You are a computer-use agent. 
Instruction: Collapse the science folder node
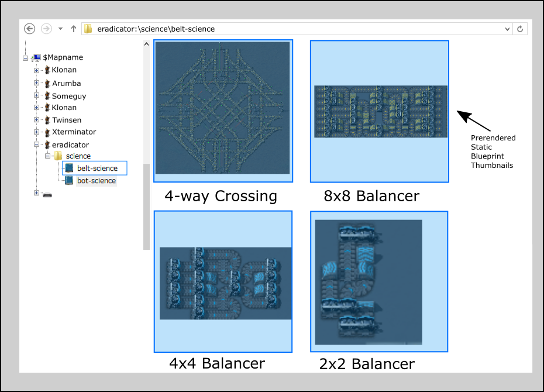[x=47, y=156]
